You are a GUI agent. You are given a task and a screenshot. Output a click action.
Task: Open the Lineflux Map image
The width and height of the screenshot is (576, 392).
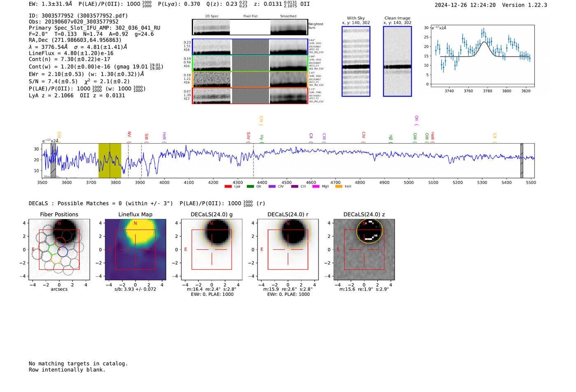pyautogui.click(x=135, y=249)
